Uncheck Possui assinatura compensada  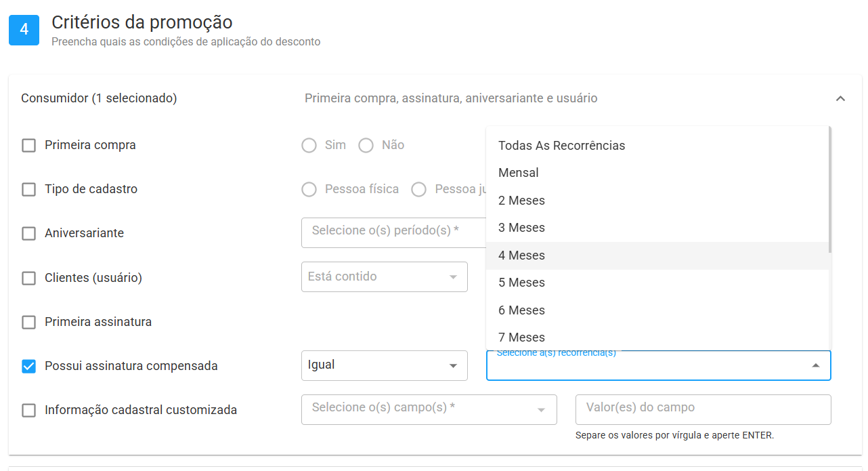coord(28,367)
